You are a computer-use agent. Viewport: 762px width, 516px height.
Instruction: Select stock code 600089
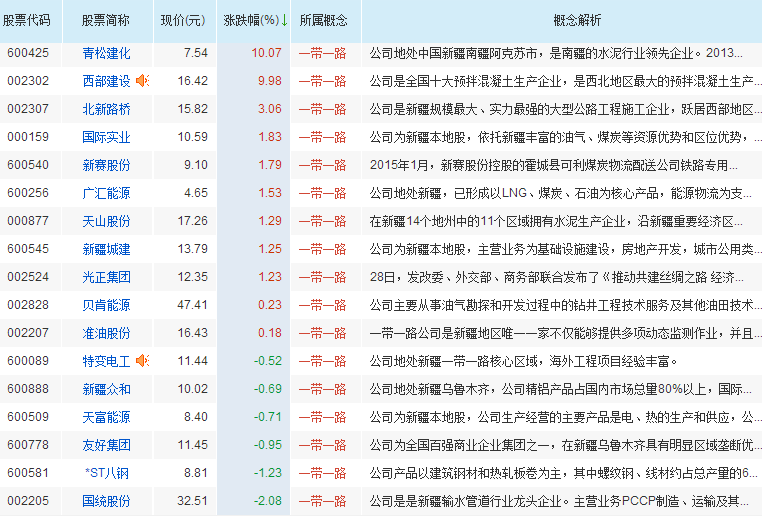pos(28,361)
